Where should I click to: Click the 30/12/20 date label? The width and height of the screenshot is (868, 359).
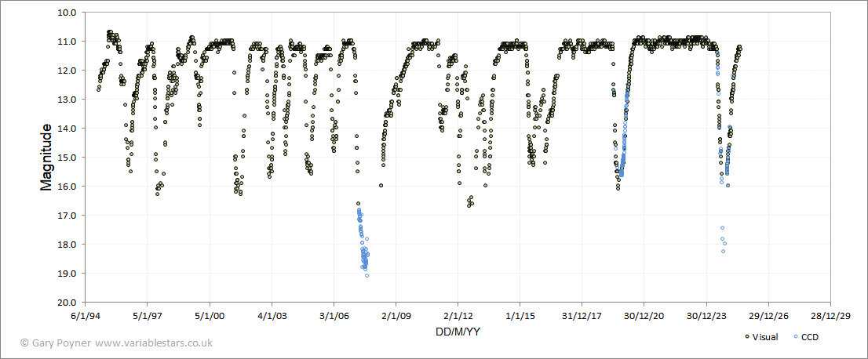point(644,317)
